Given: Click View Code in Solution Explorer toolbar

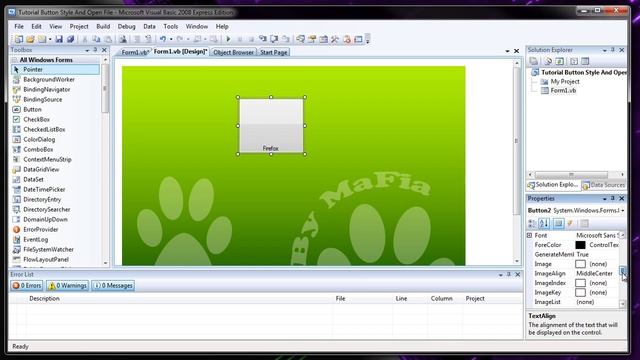Looking at the screenshot, I should tap(574, 61).
